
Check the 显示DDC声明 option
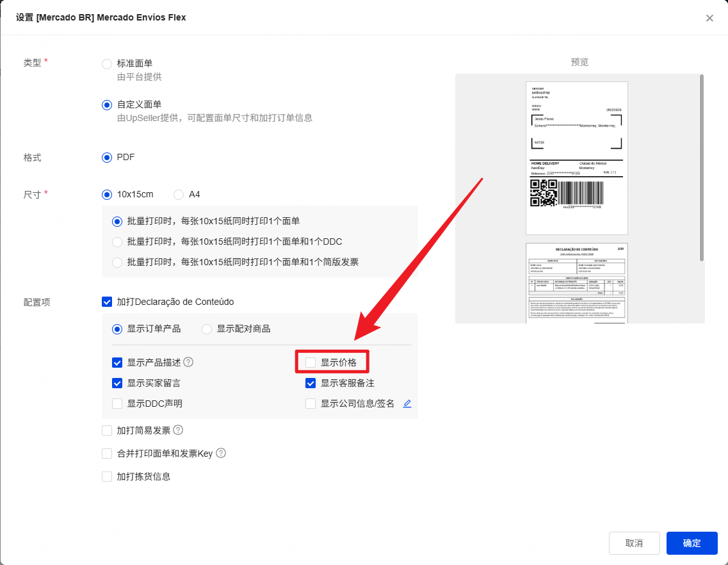click(x=117, y=404)
